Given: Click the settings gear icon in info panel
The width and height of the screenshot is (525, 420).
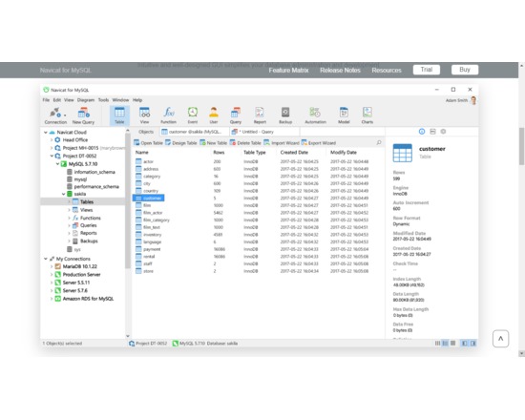Looking at the screenshot, I should 443,132.
